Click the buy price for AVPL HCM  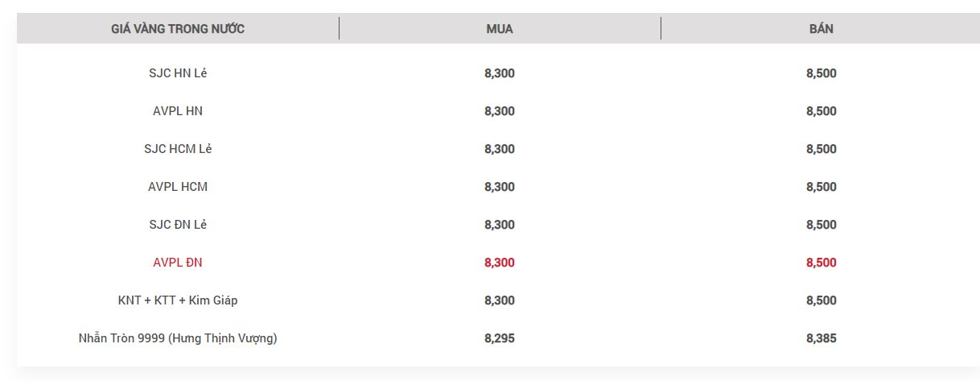(500, 187)
